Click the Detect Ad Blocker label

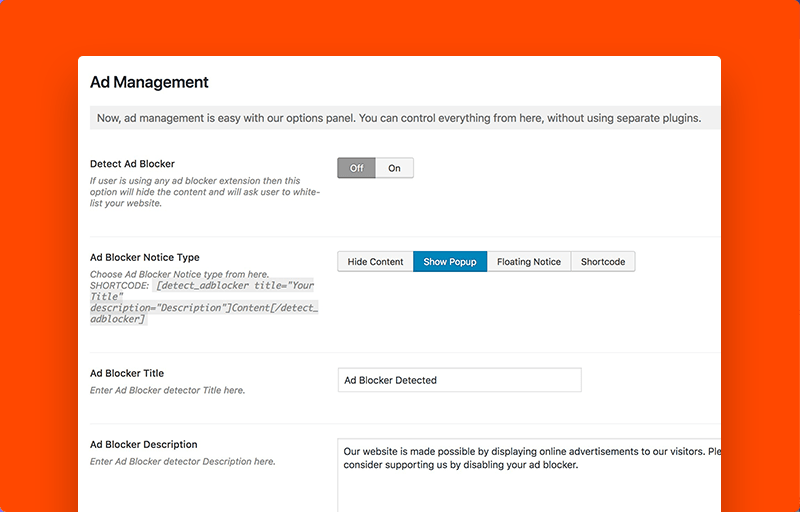click(133, 164)
